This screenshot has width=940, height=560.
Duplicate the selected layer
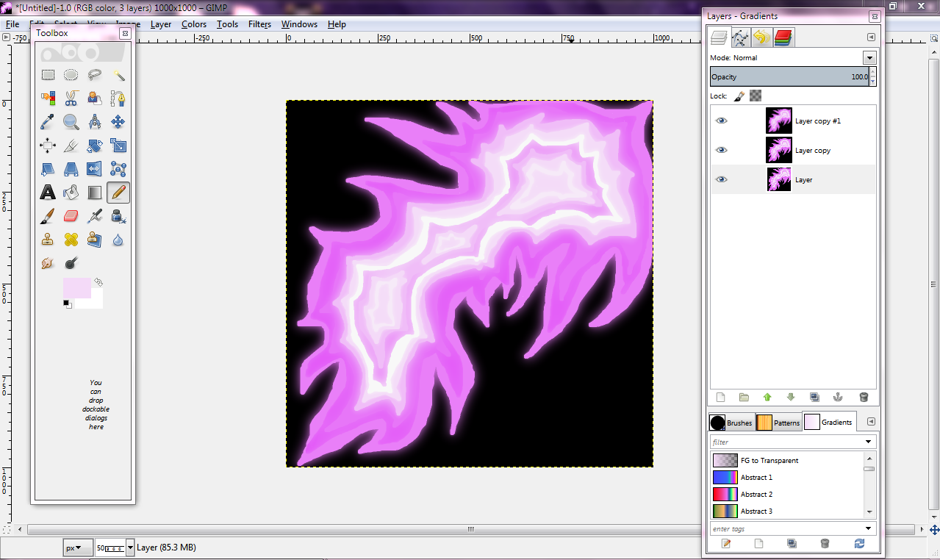point(814,398)
